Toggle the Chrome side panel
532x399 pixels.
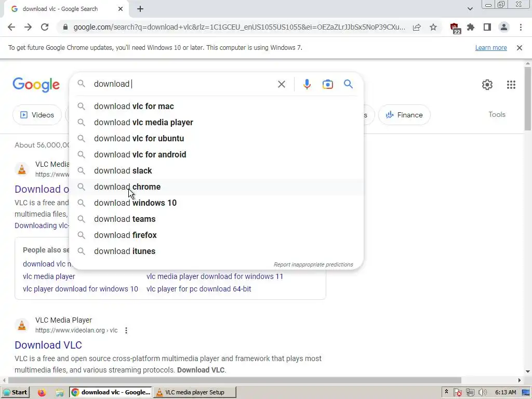point(487,27)
